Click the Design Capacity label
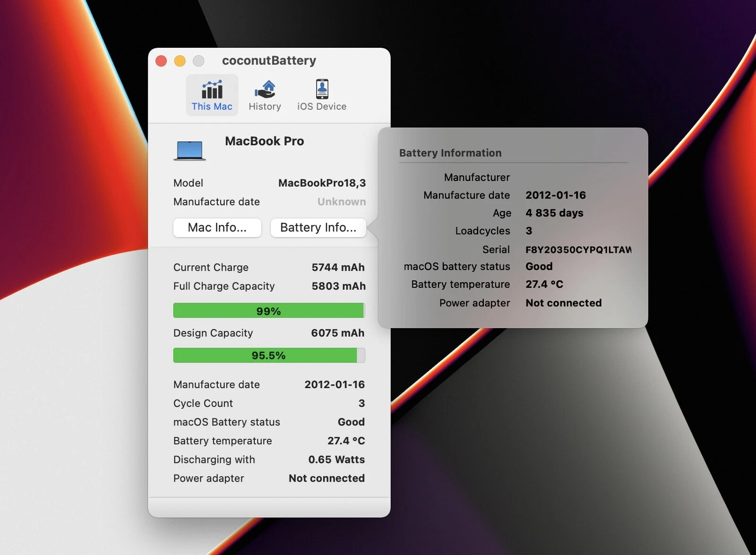 213,333
